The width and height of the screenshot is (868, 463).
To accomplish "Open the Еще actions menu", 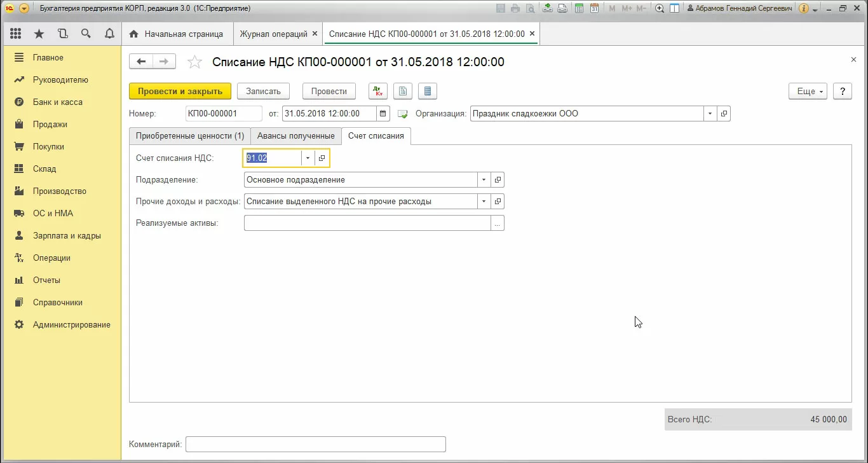I will tap(808, 91).
